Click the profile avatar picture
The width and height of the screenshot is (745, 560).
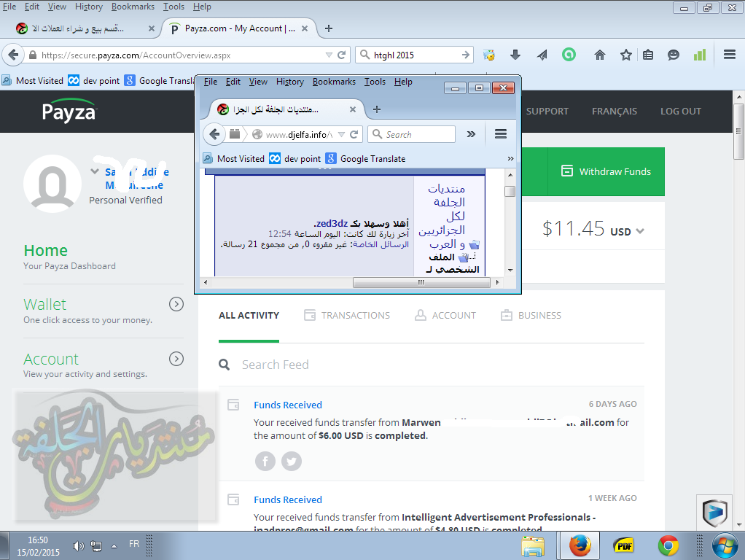[x=52, y=184]
